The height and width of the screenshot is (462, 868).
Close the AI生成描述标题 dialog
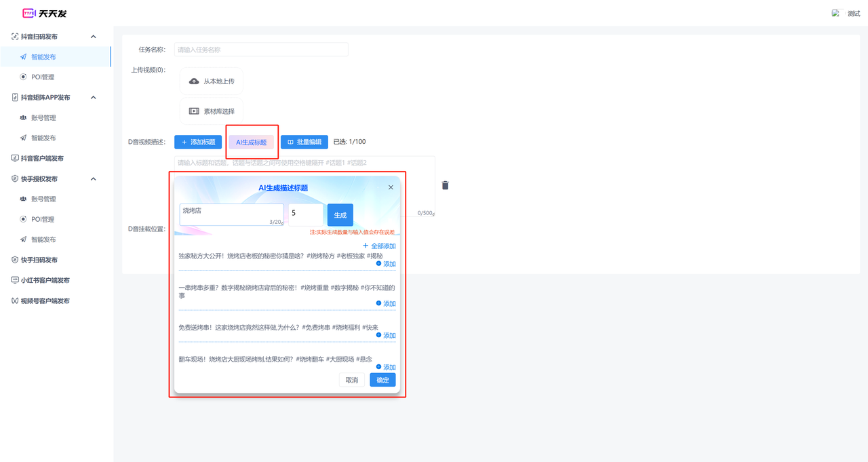click(x=391, y=187)
